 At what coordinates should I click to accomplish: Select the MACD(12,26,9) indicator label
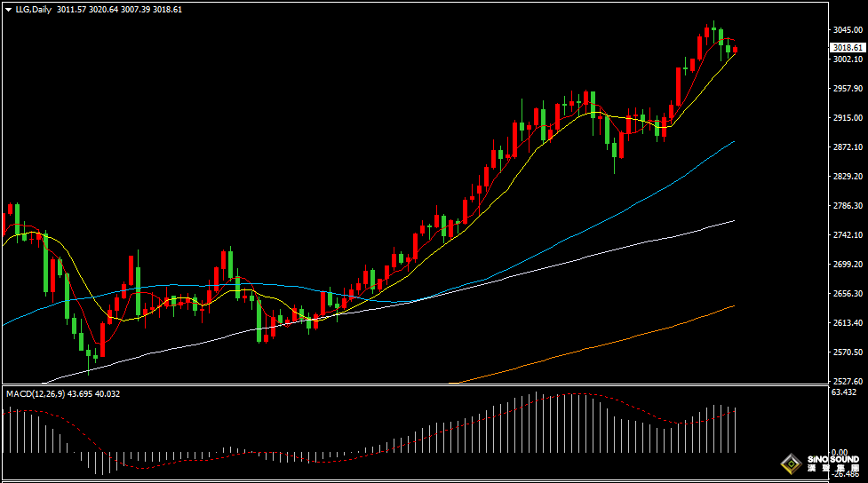(x=36, y=394)
